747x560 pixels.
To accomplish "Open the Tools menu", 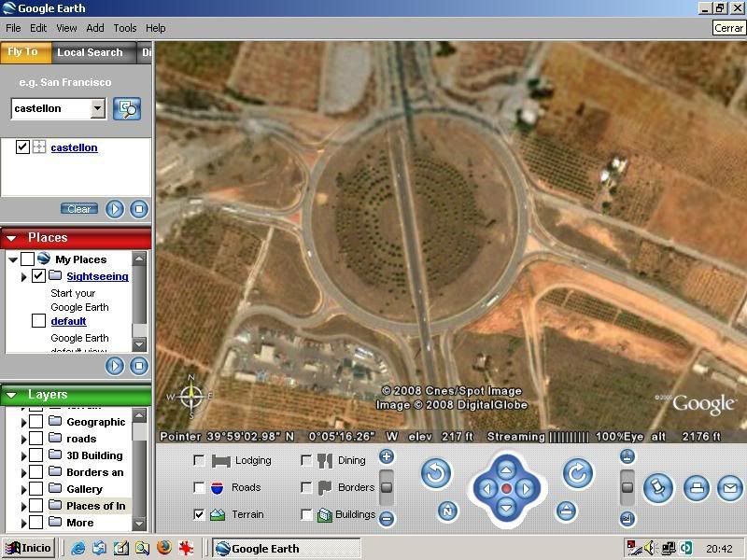I will (x=125, y=28).
